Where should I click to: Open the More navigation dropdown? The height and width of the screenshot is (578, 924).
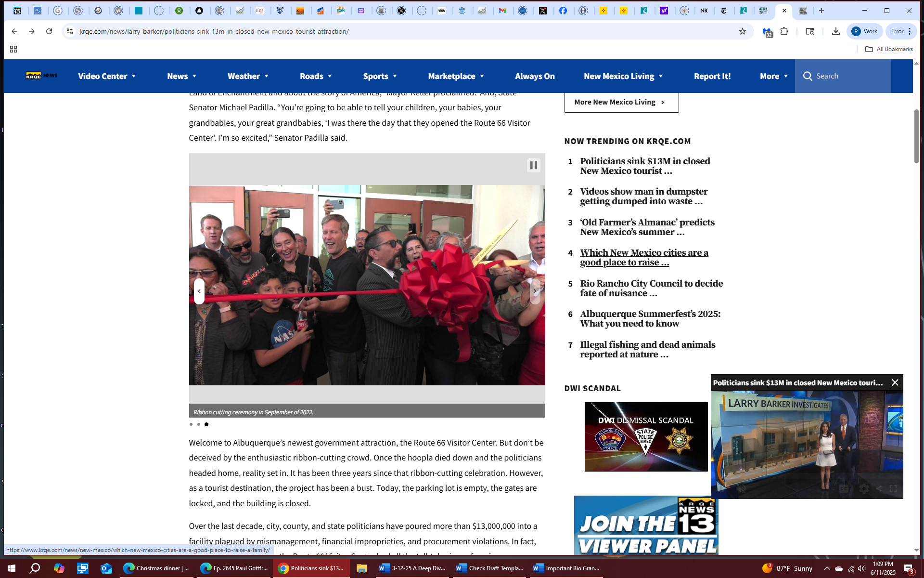pyautogui.click(x=773, y=76)
